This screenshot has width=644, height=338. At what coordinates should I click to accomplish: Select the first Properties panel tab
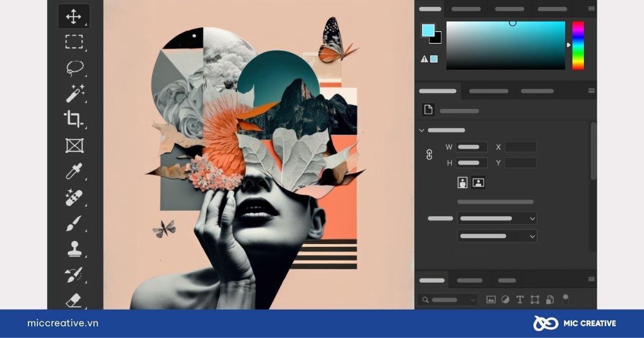(438, 91)
